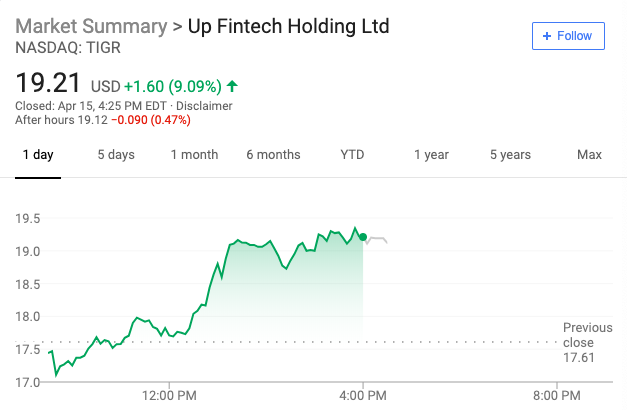Select the 1 day tab
The height and width of the screenshot is (410, 627).
38,155
